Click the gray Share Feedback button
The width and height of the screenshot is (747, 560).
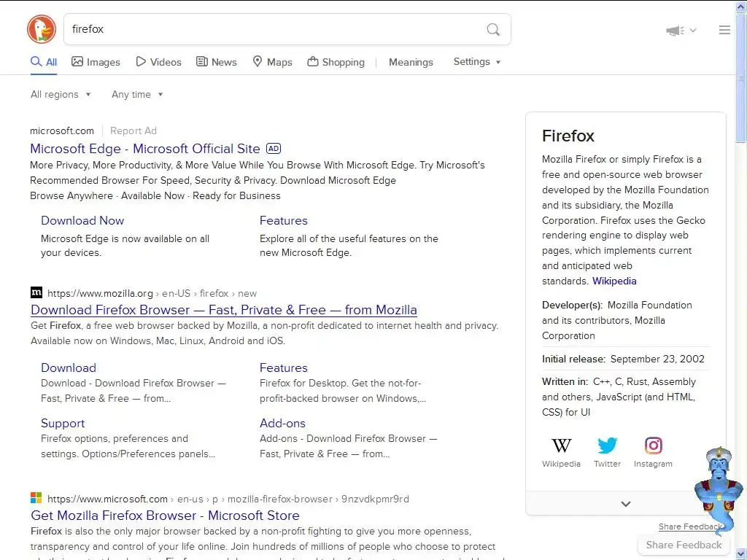click(684, 545)
